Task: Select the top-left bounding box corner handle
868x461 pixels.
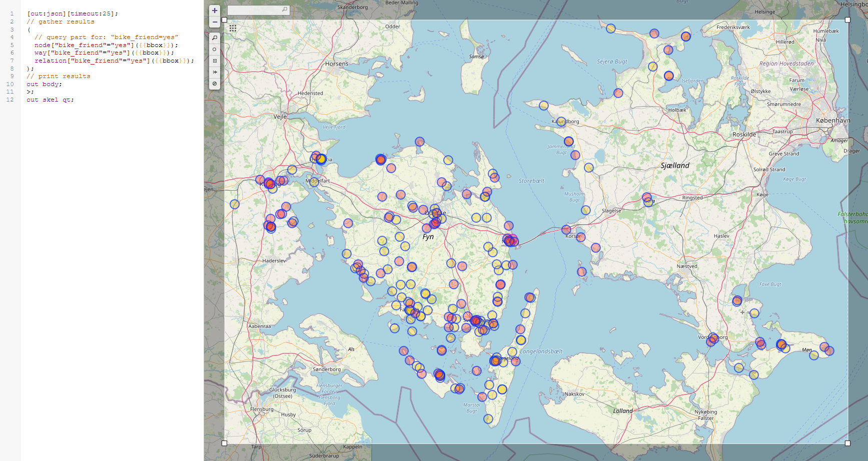Action: (224, 20)
